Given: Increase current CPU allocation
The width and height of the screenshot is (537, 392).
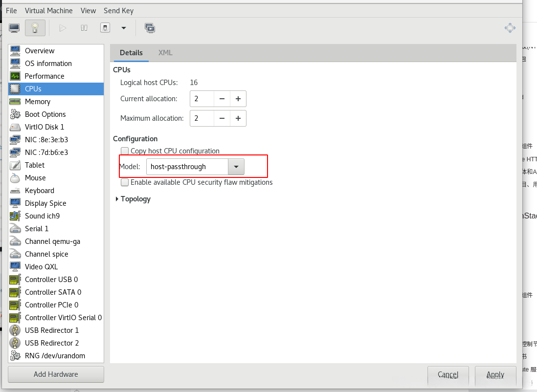Looking at the screenshot, I should click(x=238, y=99).
